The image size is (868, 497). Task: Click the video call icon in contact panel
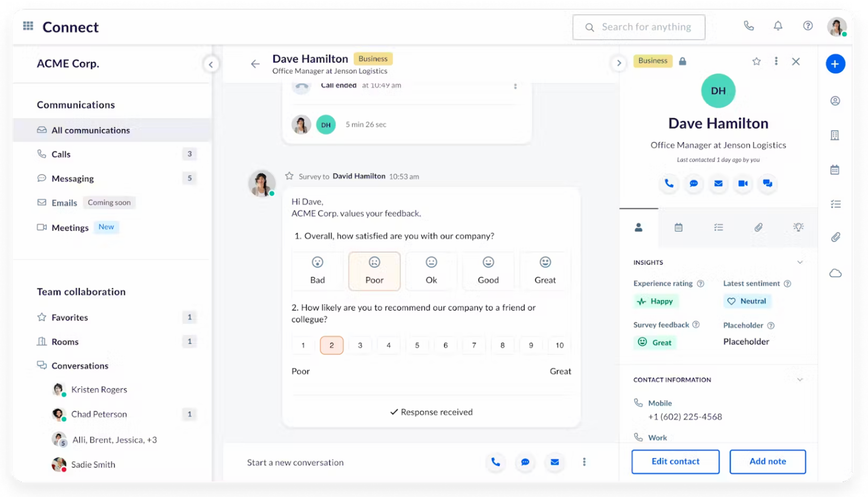[x=742, y=183]
